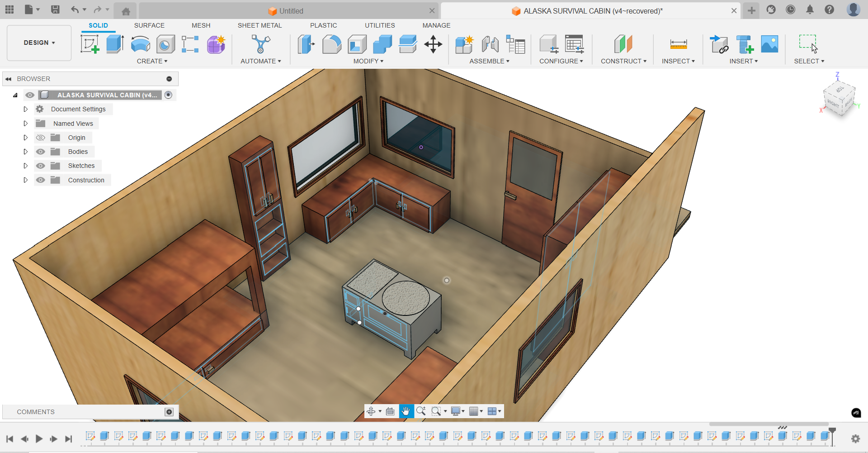
Task: Click the Look At icon
Action: 390,411
